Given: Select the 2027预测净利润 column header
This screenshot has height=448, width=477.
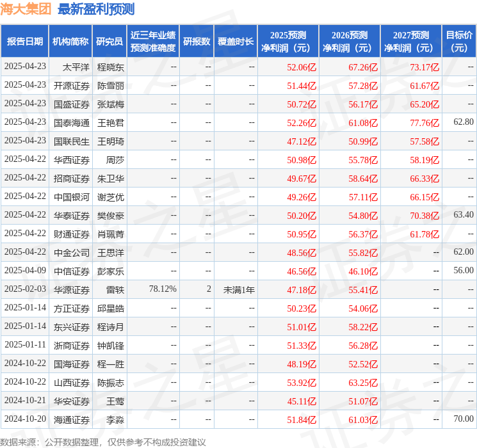Looking at the screenshot, I should click(410, 42).
